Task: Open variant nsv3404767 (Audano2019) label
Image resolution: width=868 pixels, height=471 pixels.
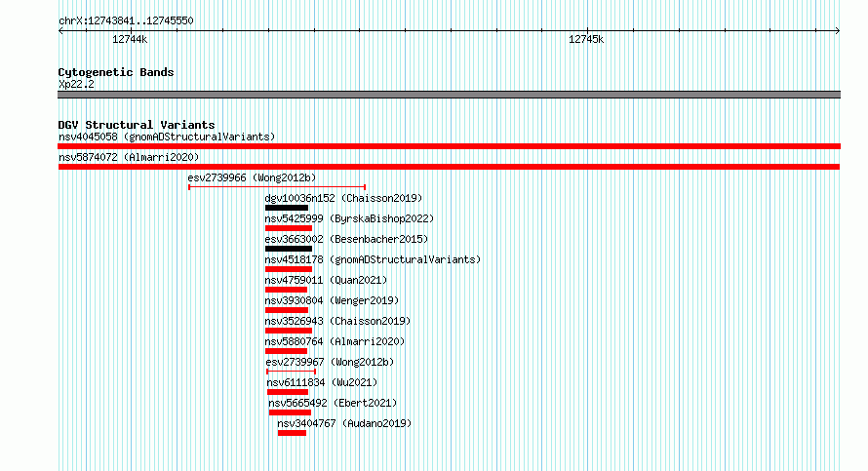Action: [344, 423]
